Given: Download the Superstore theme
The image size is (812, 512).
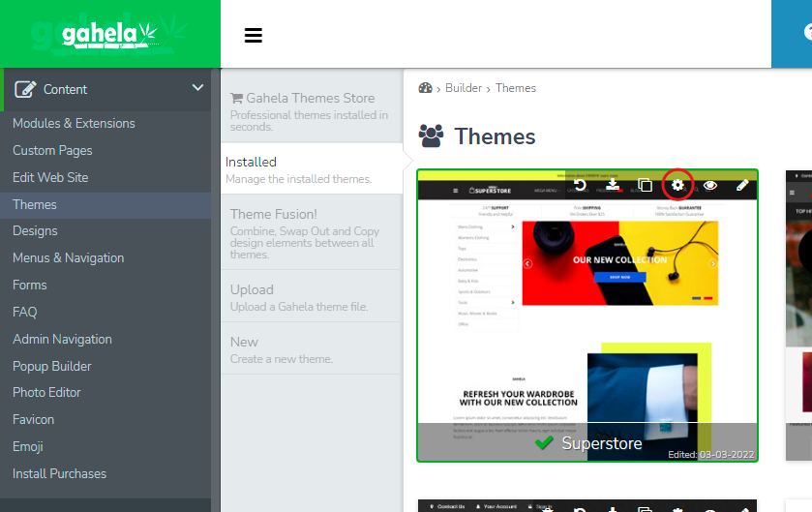Looking at the screenshot, I should click(613, 185).
